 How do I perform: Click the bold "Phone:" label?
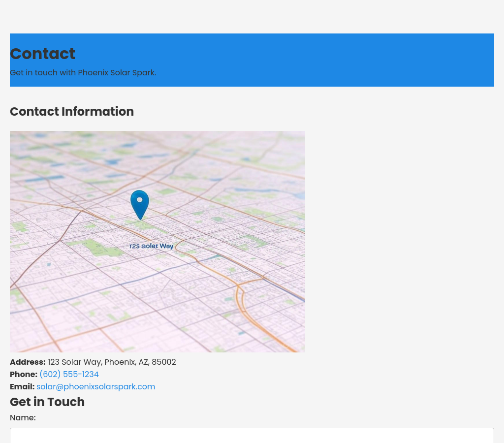(x=24, y=375)
